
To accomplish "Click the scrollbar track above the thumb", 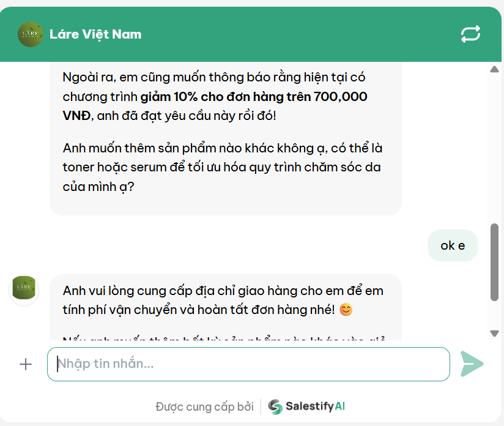I will coord(494,147).
